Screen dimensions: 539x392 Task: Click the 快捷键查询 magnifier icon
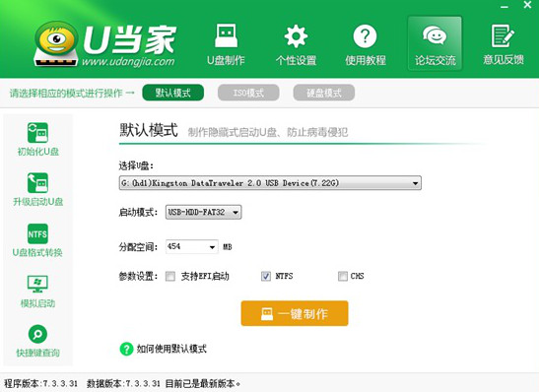pos(37,334)
